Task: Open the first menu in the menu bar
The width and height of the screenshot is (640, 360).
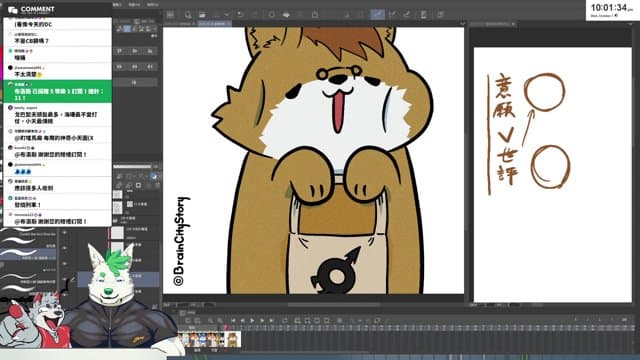Action: point(117,4)
